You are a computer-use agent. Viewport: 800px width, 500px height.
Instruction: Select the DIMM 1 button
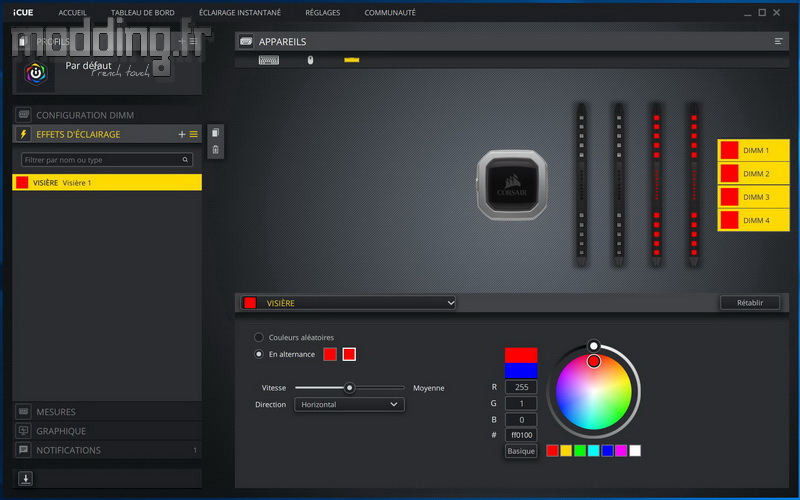click(754, 151)
